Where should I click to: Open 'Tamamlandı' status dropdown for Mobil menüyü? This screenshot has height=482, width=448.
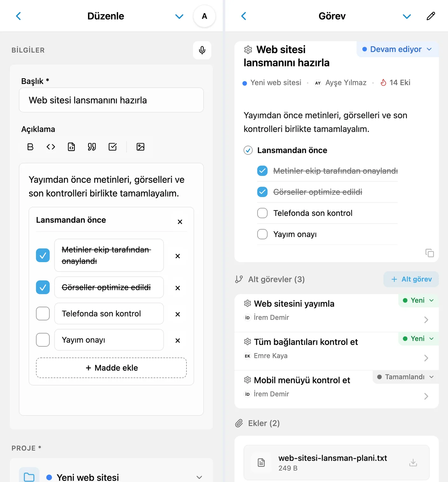[x=406, y=377]
